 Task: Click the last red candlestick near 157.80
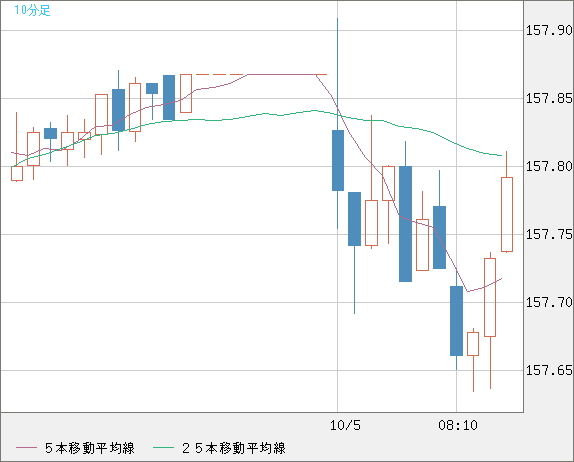click(x=507, y=215)
